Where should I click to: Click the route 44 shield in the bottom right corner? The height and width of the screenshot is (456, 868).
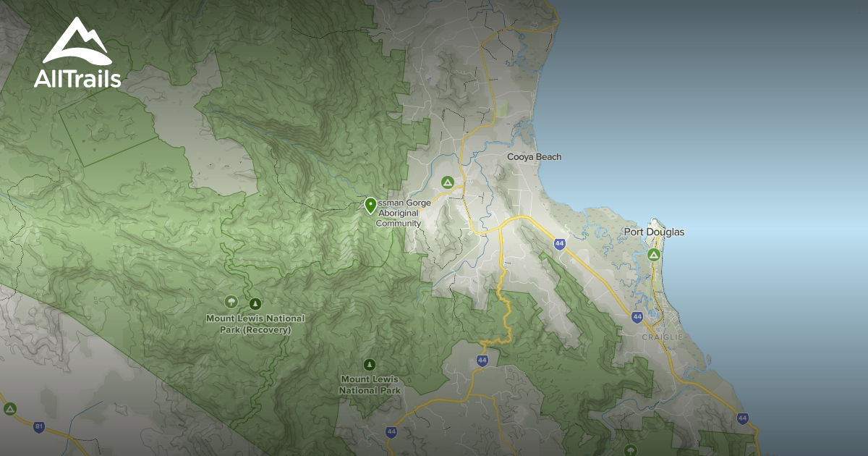coord(743,417)
